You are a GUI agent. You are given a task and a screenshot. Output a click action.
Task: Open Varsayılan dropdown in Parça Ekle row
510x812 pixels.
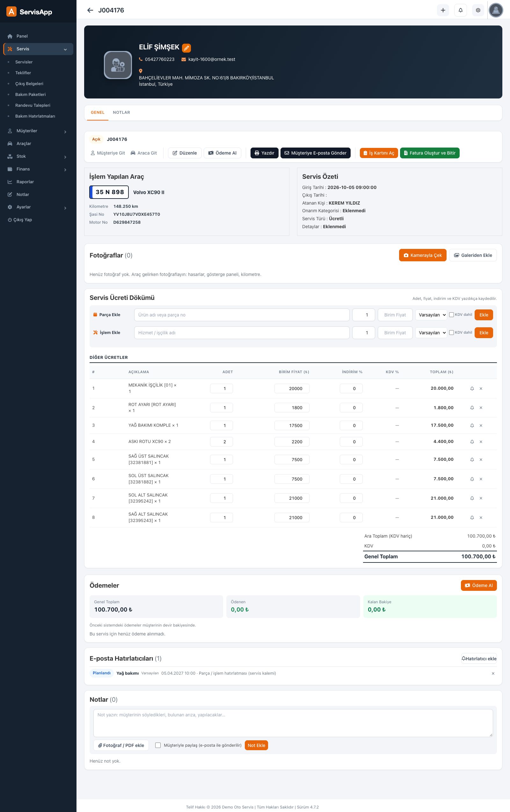(x=431, y=315)
